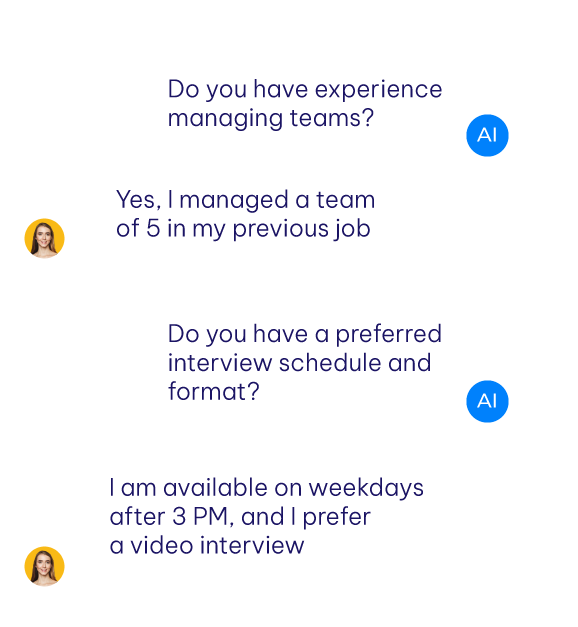Select the reply "Yes, I managed a team of 5"
578x627 pixels.
246,214
